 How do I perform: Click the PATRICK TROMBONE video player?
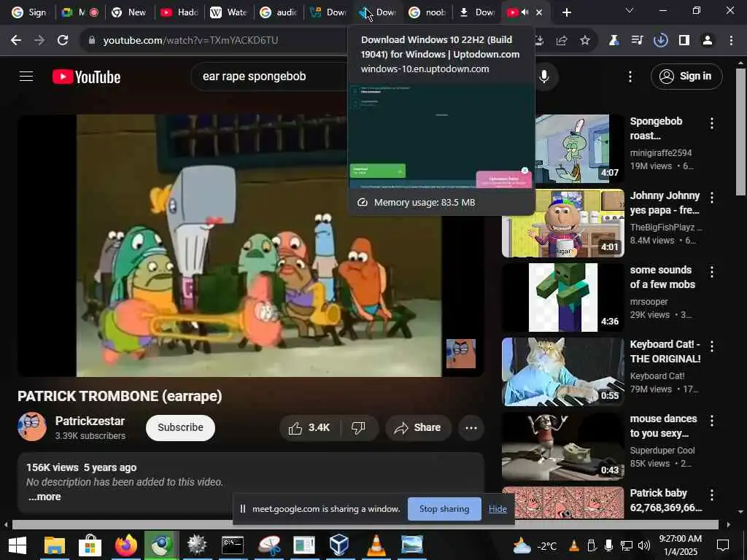click(x=251, y=245)
